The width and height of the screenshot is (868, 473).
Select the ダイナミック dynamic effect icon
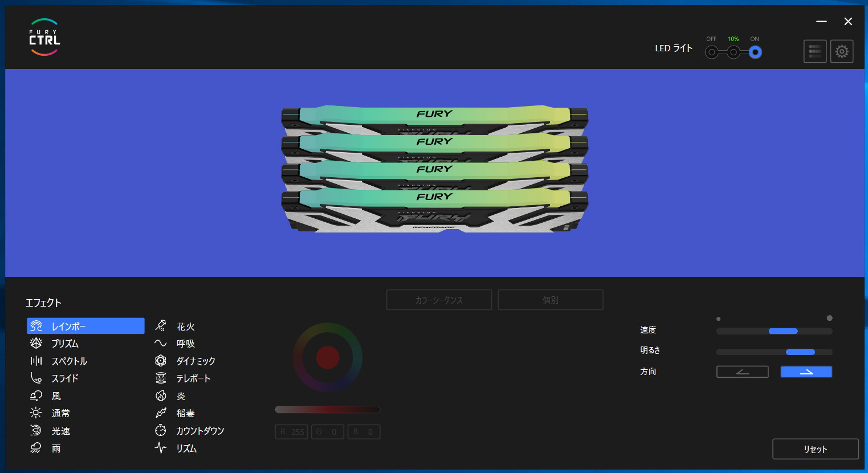(161, 361)
